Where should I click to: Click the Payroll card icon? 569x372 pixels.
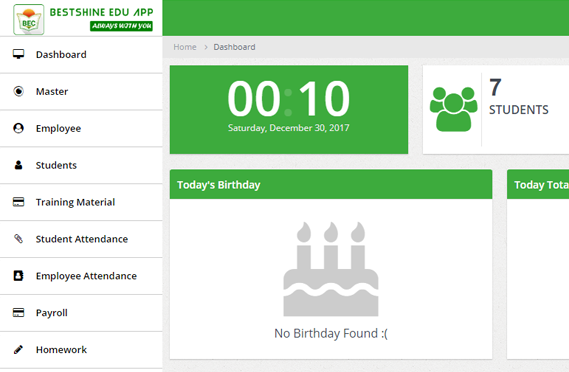[19, 312]
